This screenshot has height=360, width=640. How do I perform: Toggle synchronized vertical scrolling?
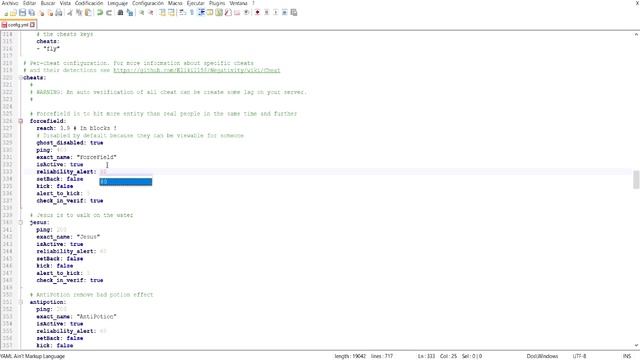(162, 13)
